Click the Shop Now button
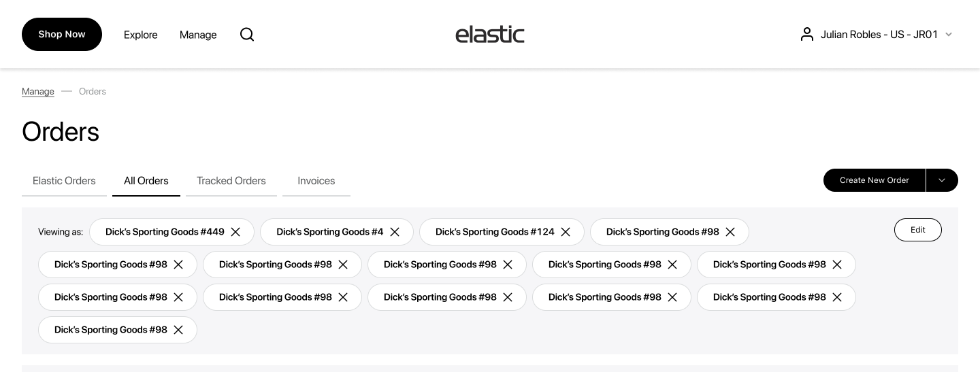 tap(62, 35)
